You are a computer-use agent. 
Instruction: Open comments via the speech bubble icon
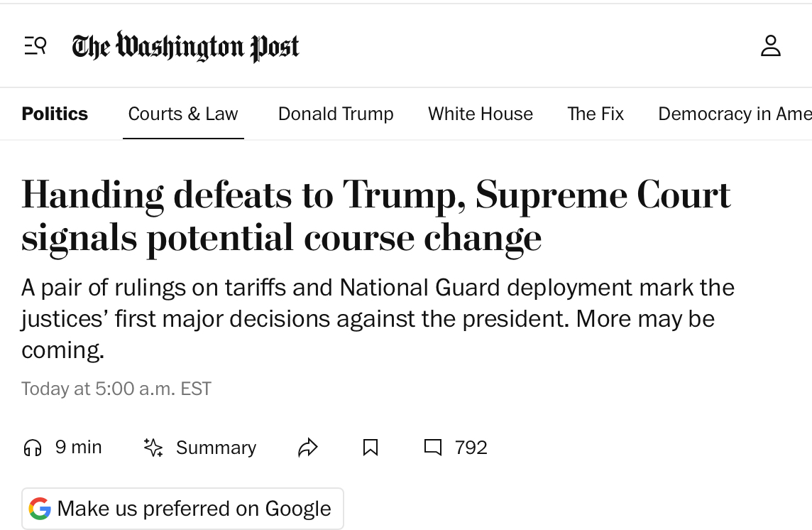[432, 448]
